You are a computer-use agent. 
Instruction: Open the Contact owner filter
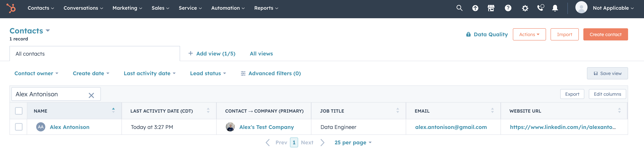(x=36, y=73)
